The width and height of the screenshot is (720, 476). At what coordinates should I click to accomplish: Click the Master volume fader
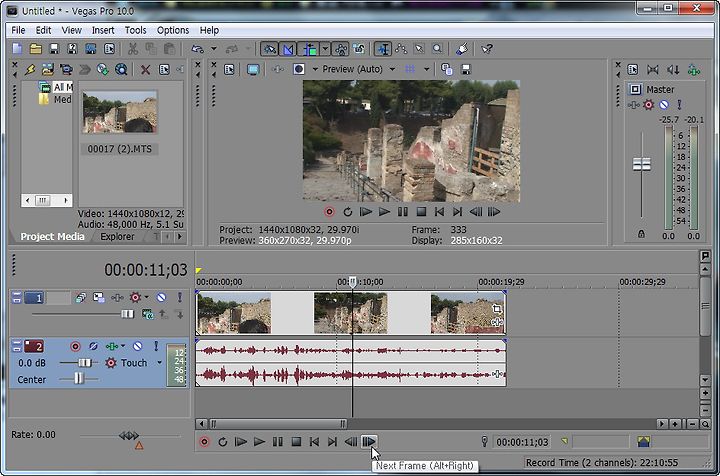[x=641, y=164]
